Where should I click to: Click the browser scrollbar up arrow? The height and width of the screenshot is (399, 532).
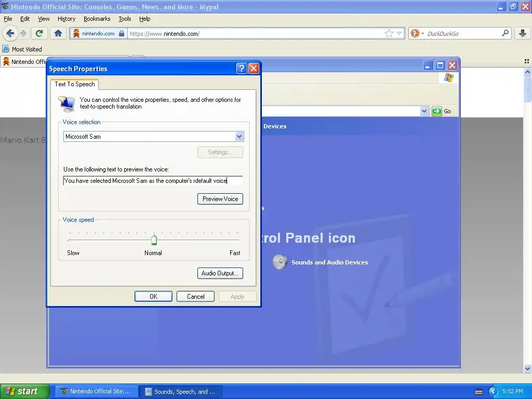[527, 72]
